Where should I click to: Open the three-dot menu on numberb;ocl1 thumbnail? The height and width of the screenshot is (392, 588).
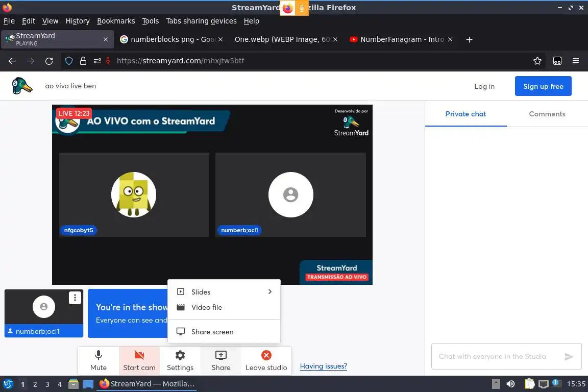pyautogui.click(x=75, y=298)
